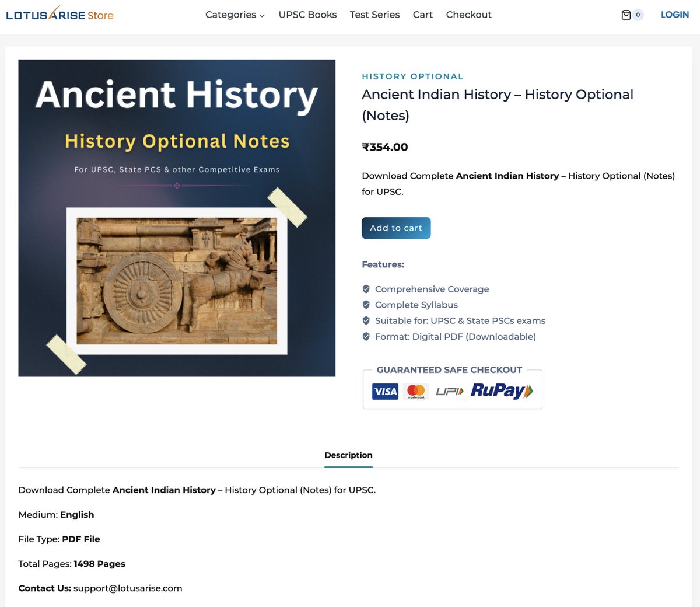Click shield icon next to Format: Digital PDF
Viewport: 700px width, 607px height.
(366, 336)
